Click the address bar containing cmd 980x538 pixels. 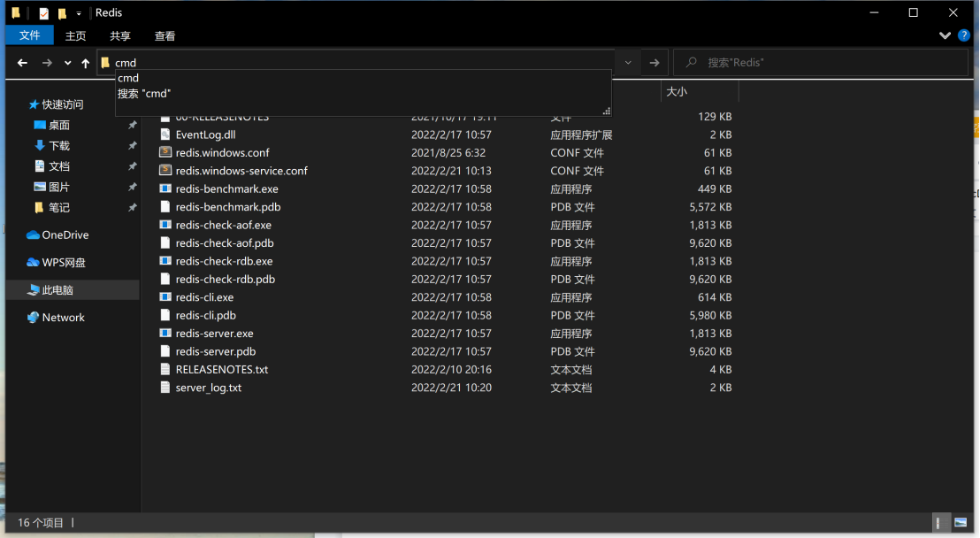pos(356,63)
